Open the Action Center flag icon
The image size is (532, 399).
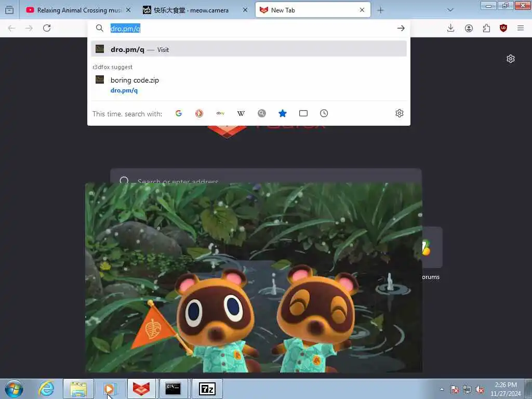(454, 389)
